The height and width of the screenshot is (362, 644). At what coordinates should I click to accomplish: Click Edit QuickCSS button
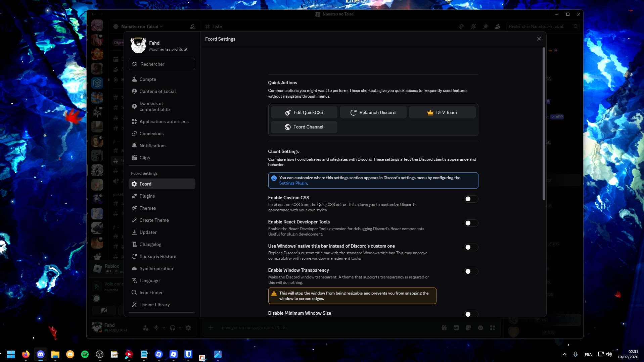[x=304, y=112]
